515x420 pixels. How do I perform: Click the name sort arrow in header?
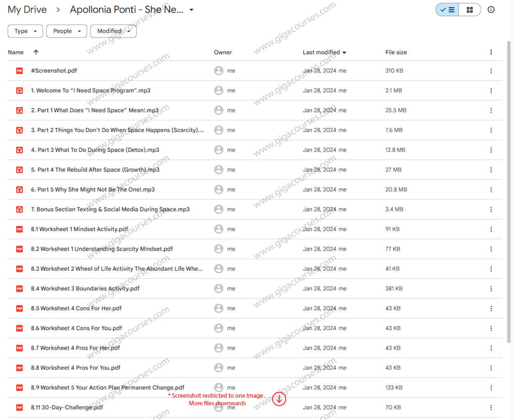click(36, 52)
